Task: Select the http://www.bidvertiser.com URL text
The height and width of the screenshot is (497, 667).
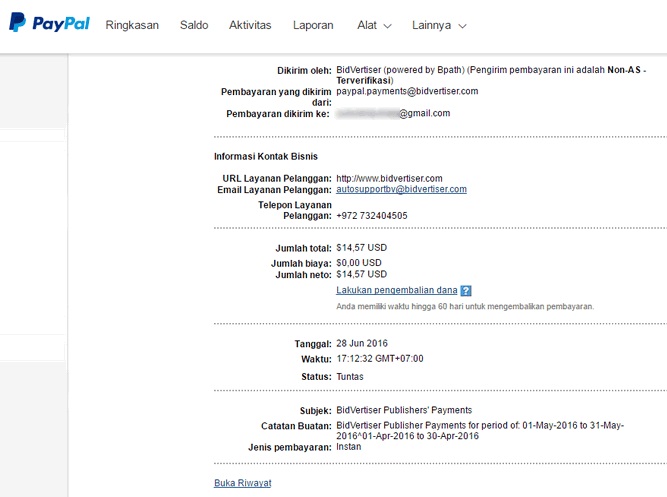Action: coord(389,178)
